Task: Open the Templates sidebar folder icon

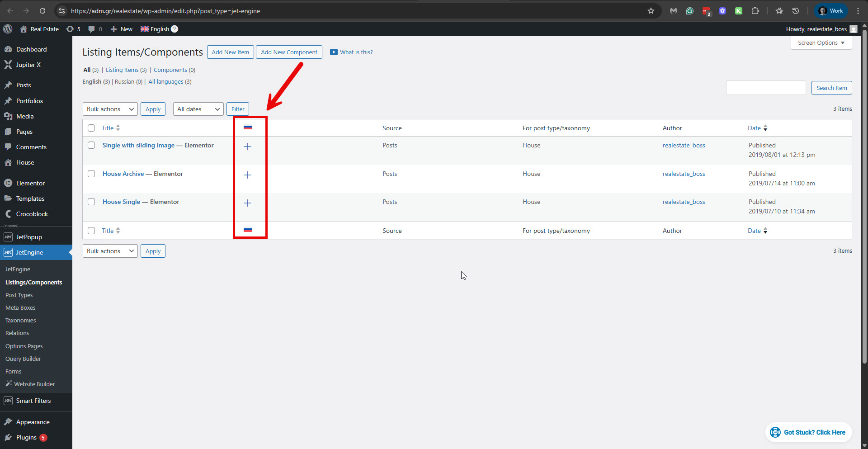Action: [x=8, y=199]
